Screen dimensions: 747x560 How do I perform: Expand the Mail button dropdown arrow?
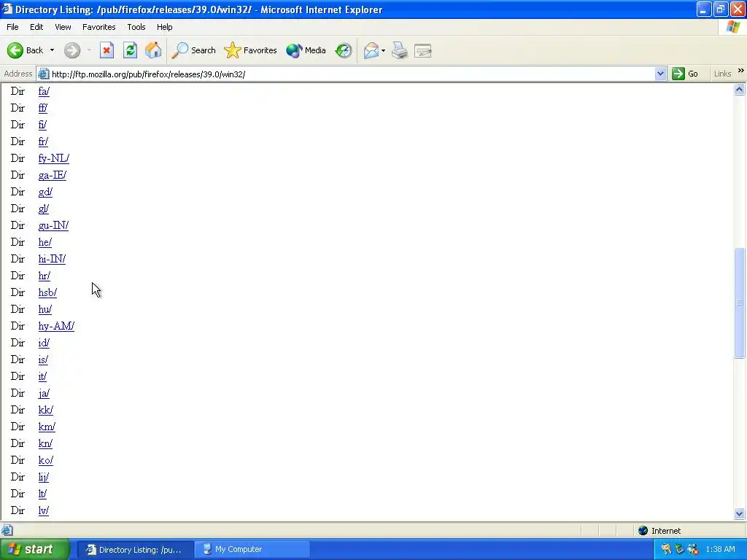(383, 50)
